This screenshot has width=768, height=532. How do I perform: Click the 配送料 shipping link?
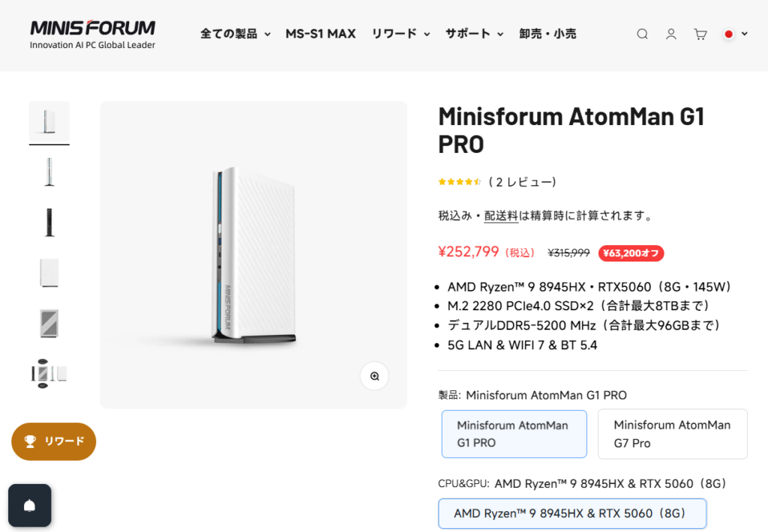[x=501, y=216]
